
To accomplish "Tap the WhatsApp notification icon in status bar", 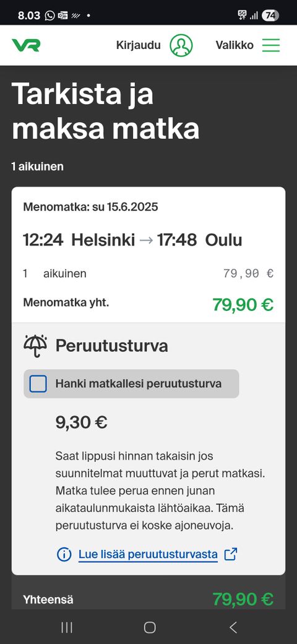I will click(49, 15).
